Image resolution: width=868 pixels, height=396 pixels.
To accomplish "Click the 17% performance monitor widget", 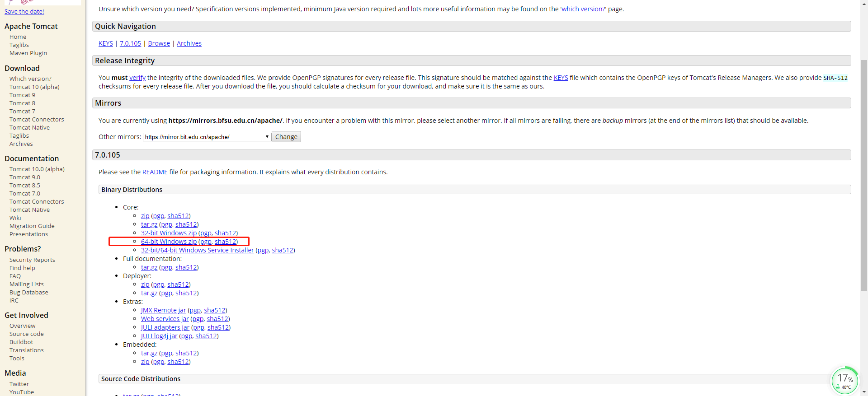I will (844, 381).
